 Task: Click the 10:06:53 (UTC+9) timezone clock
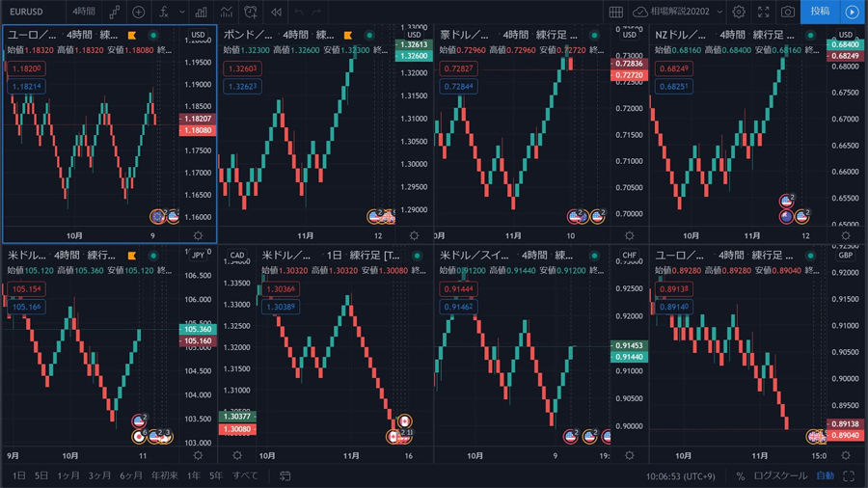pos(681,476)
